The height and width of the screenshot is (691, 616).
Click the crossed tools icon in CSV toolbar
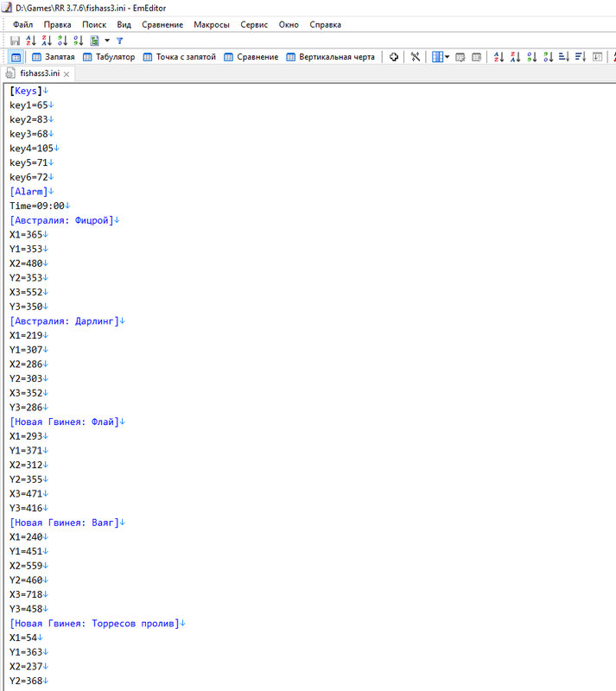(x=416, y=57)
